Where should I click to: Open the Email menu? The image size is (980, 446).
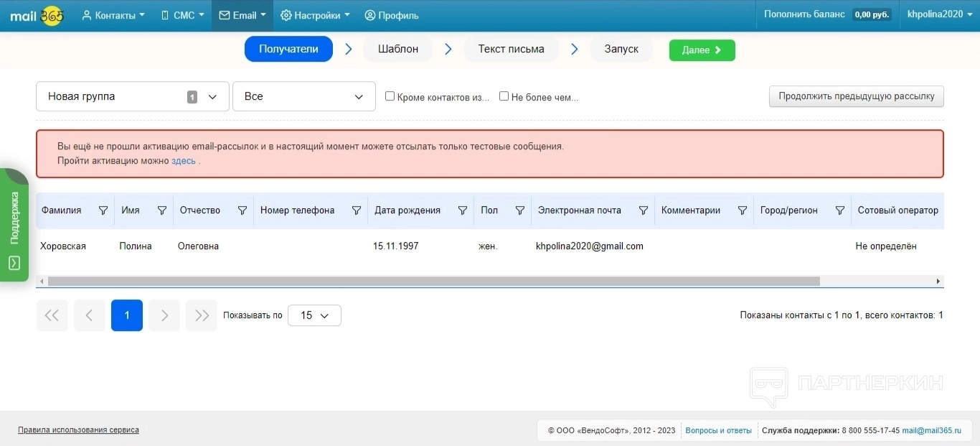(242, 15)
